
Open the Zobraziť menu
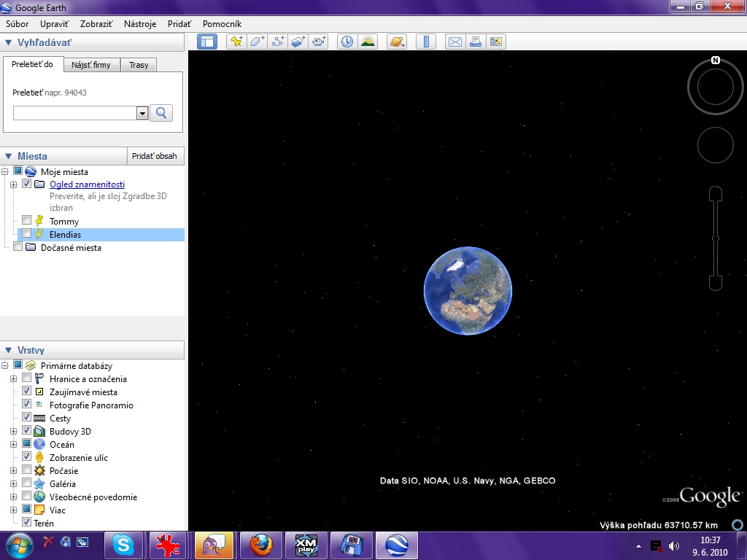(x=96, y=24)
